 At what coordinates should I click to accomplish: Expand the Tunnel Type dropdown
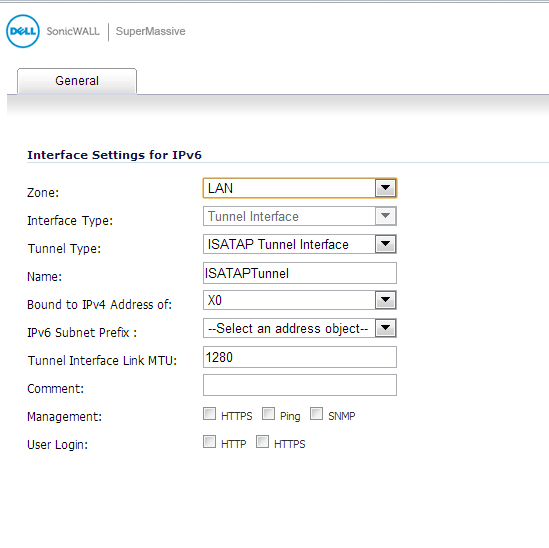click(385, 244)
